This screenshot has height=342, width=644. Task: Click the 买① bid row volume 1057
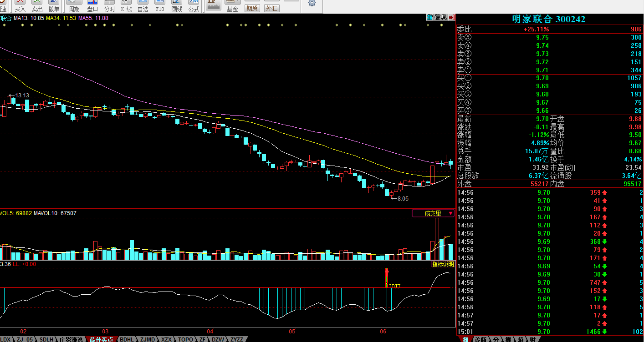(x=634, y=78)
